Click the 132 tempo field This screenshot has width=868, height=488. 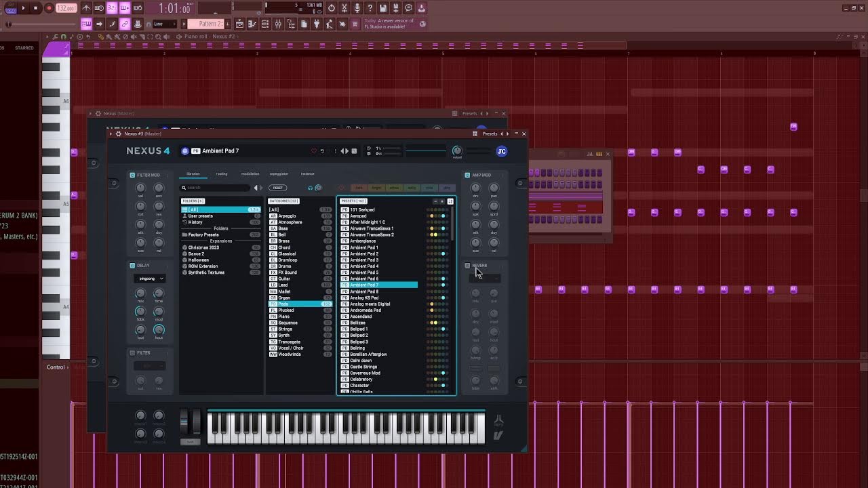pos(66,8)
